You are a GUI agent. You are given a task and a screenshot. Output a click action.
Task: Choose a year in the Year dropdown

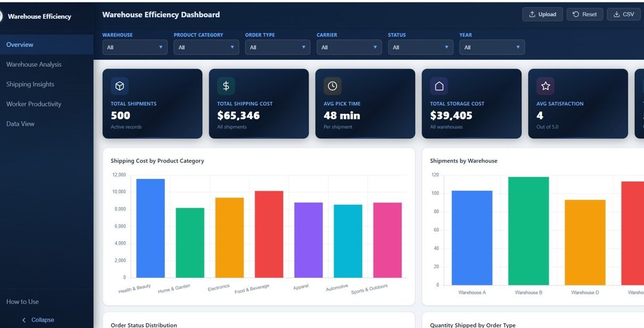[491, 47]
